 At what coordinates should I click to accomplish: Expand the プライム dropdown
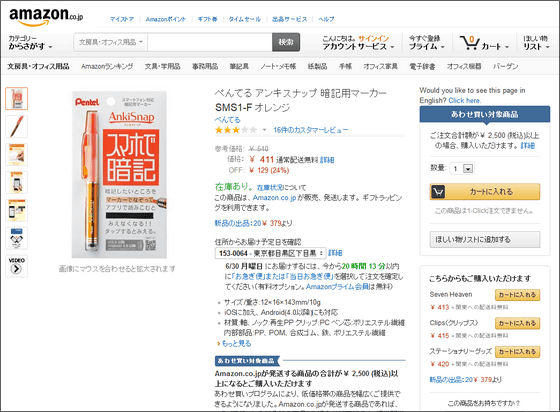(427, 47)
